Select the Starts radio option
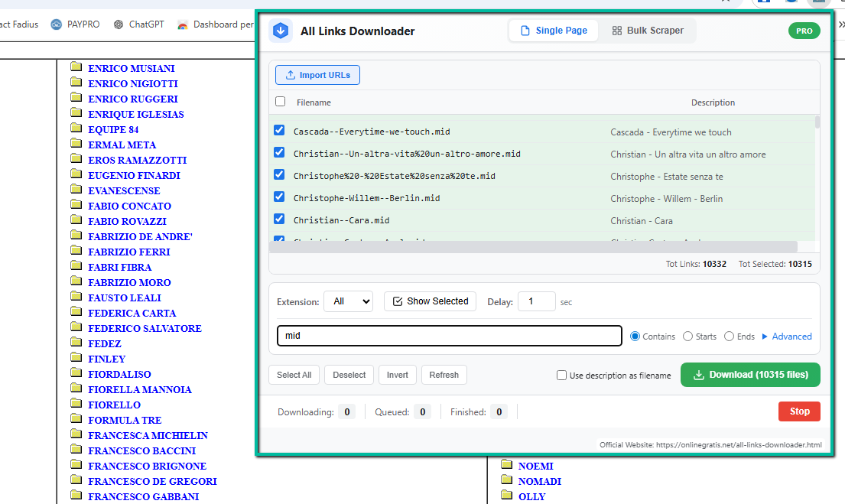This screenshot has width=845, height=504. [x=687, y=337]
